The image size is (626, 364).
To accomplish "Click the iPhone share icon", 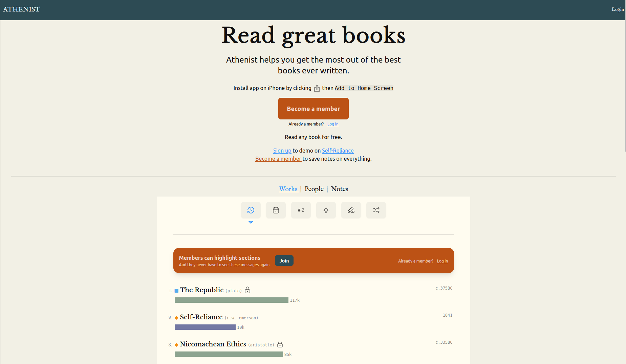I will coord(317,88).
